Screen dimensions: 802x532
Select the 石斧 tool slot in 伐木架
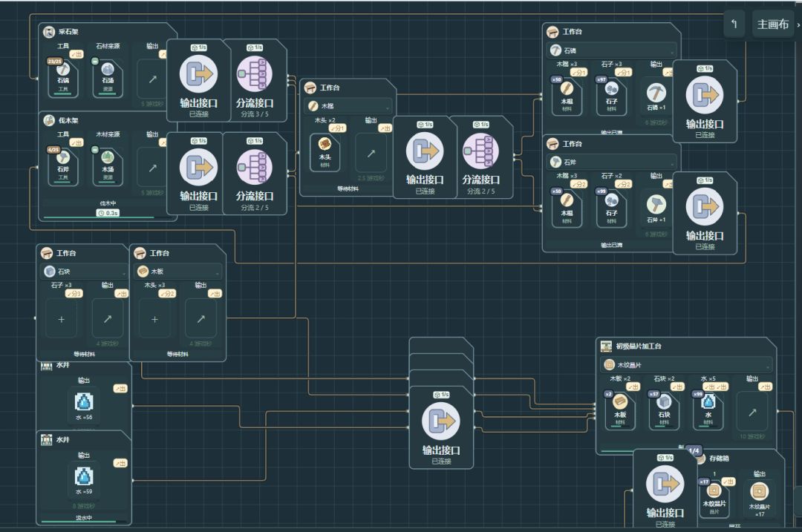63,166
